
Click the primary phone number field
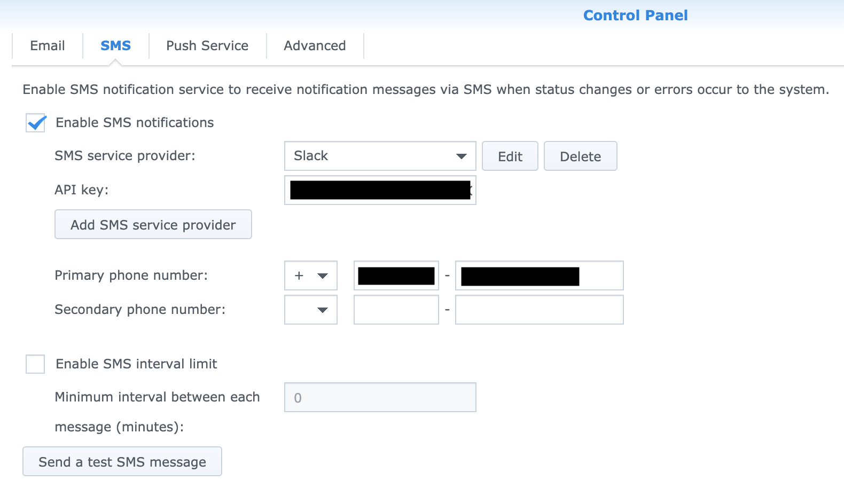tap(539, 275)
